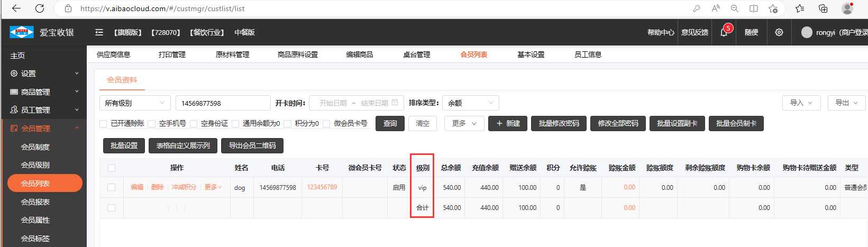Open the 导入 dropdown
This screenshot has height=247, width=868.
(x=801, y=103)
